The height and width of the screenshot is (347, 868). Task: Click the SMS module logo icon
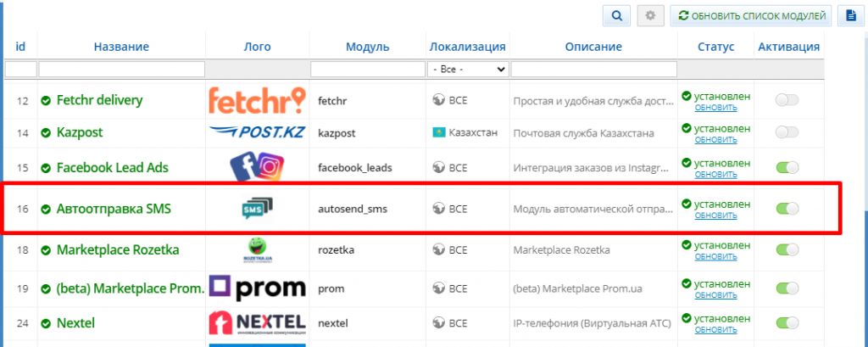[x=258, y=210]
